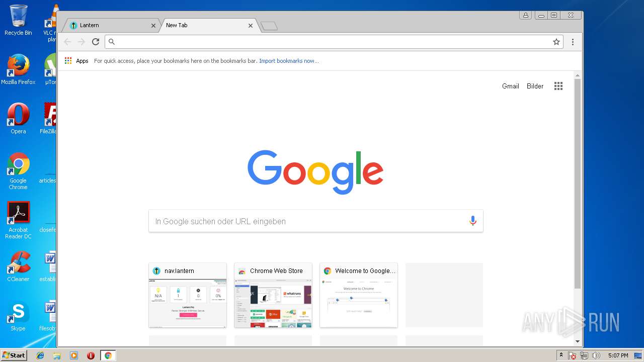Close the Lantern tab
The height and width of the screenshot is (362, 644).
click(153, 26)
